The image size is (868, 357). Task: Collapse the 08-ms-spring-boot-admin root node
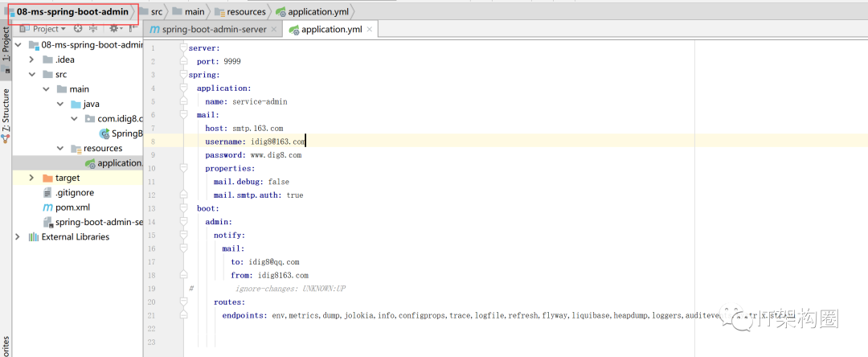pyautogui.click(x=18, y=45)
